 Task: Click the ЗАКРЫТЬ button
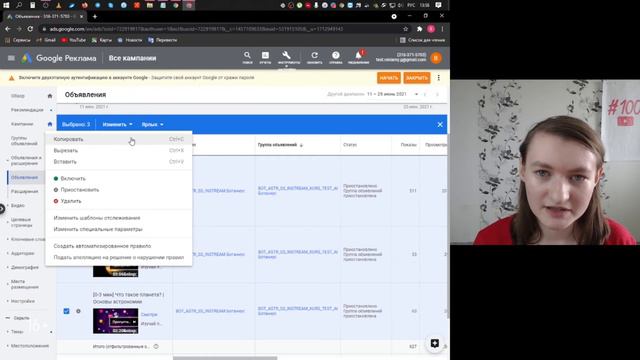(x=417, y=78)
